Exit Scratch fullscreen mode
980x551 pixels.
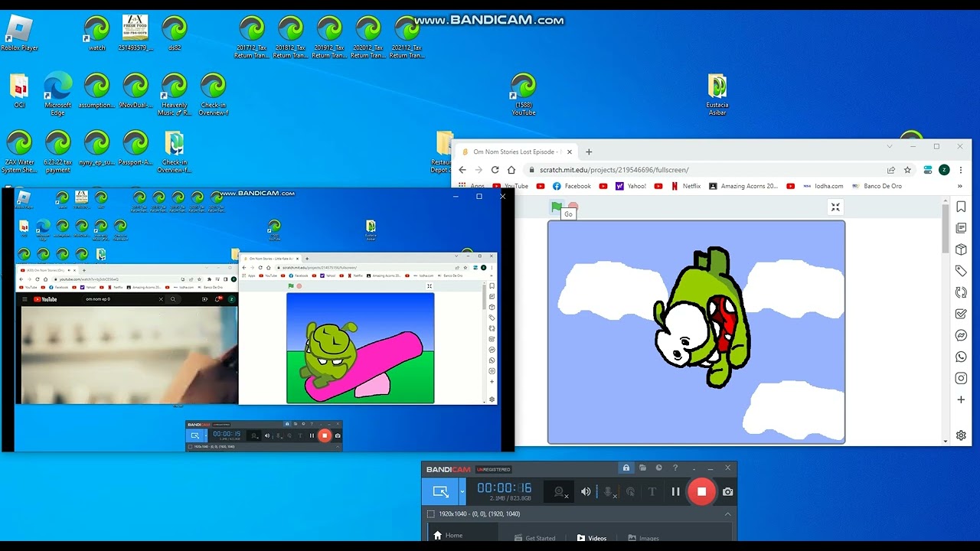[x=835, y=207]
